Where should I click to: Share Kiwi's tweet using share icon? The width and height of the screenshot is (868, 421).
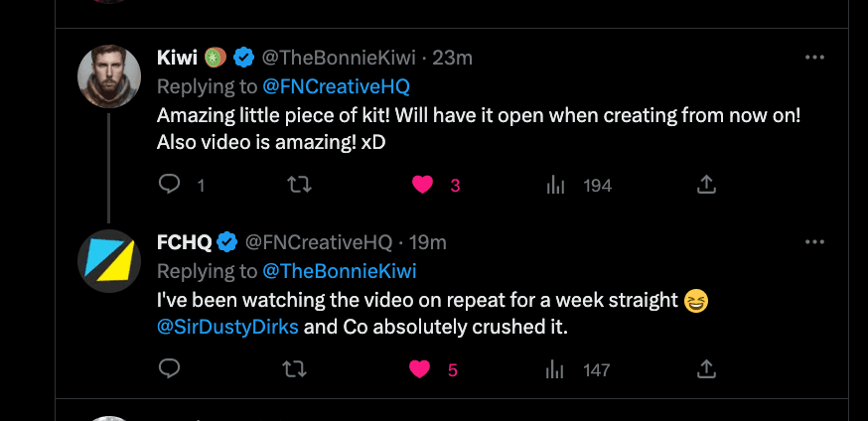(706, 185)
